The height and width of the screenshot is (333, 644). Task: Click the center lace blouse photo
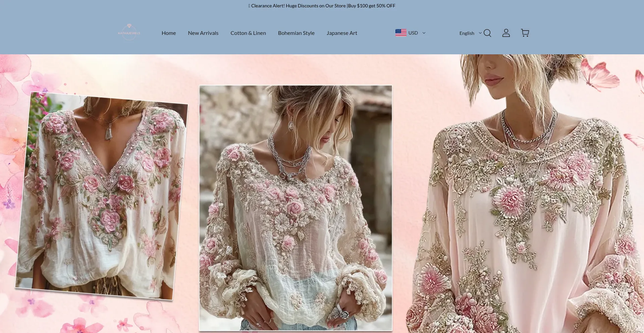pos(296,208)
